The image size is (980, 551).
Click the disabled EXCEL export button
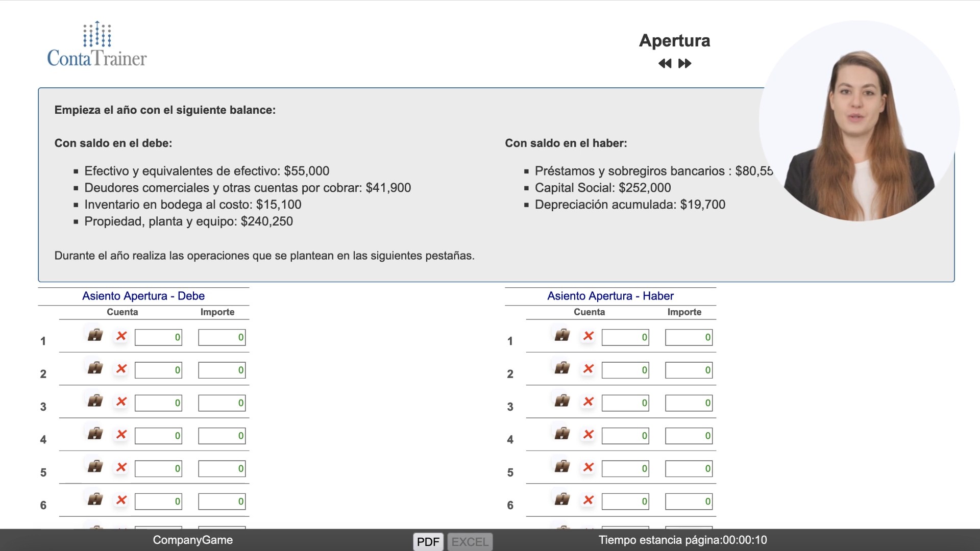[x=470, y=542]
